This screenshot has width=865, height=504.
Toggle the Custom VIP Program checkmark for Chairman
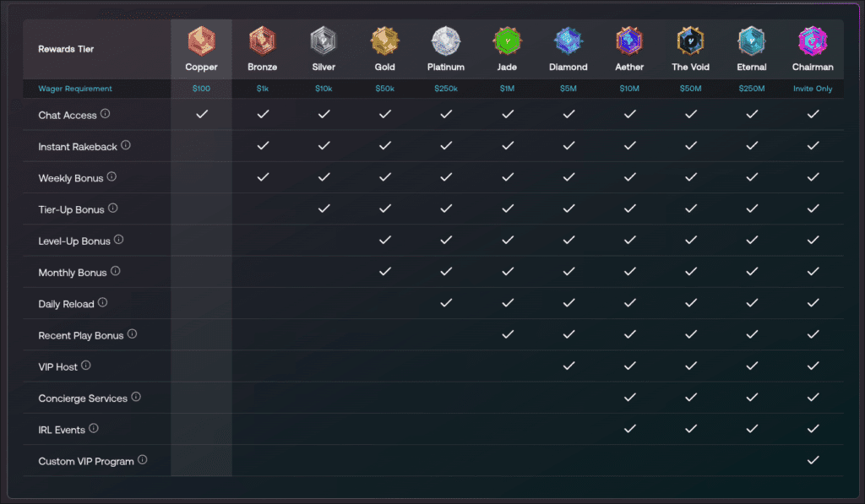[813, 460]
